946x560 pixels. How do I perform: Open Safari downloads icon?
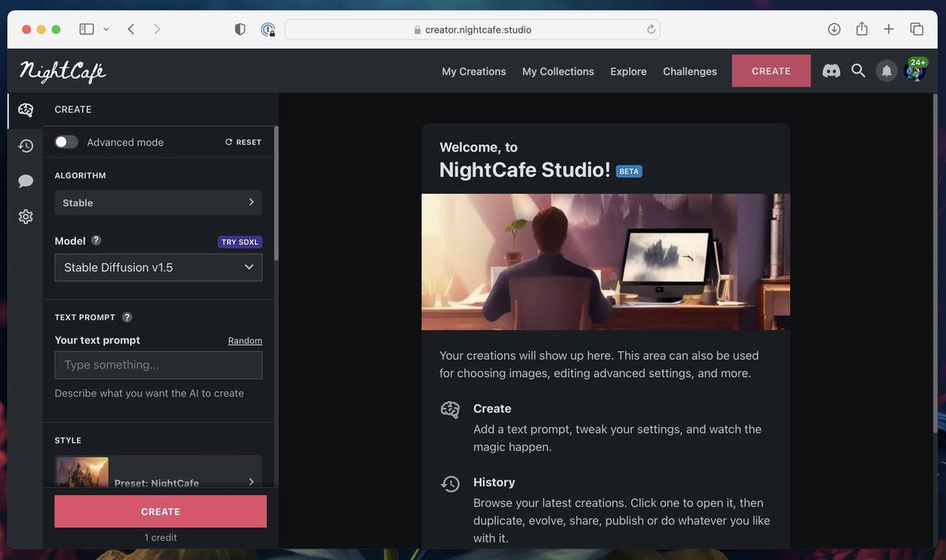(834, 29)
